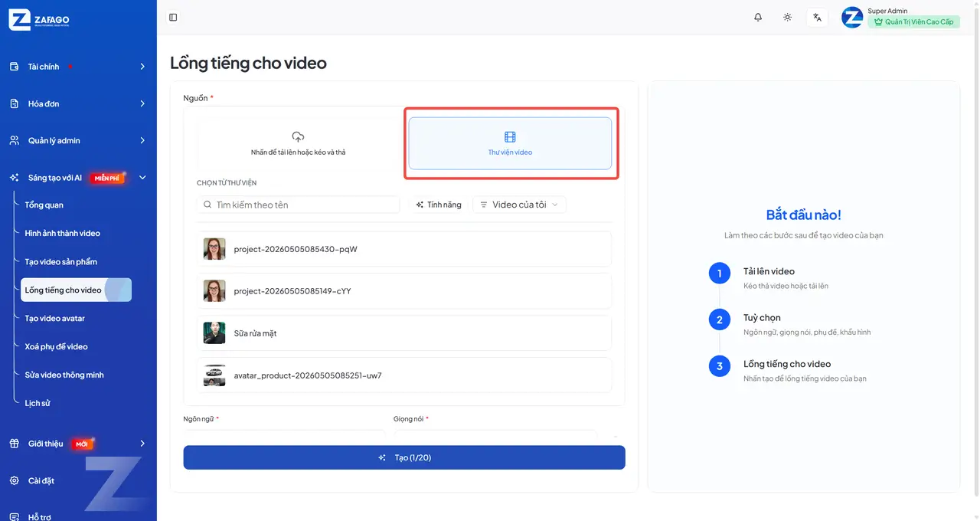Open Xoá phụ đề video
Image resolution: width=980 pixels, height=521 pixels.
[57, 346]
